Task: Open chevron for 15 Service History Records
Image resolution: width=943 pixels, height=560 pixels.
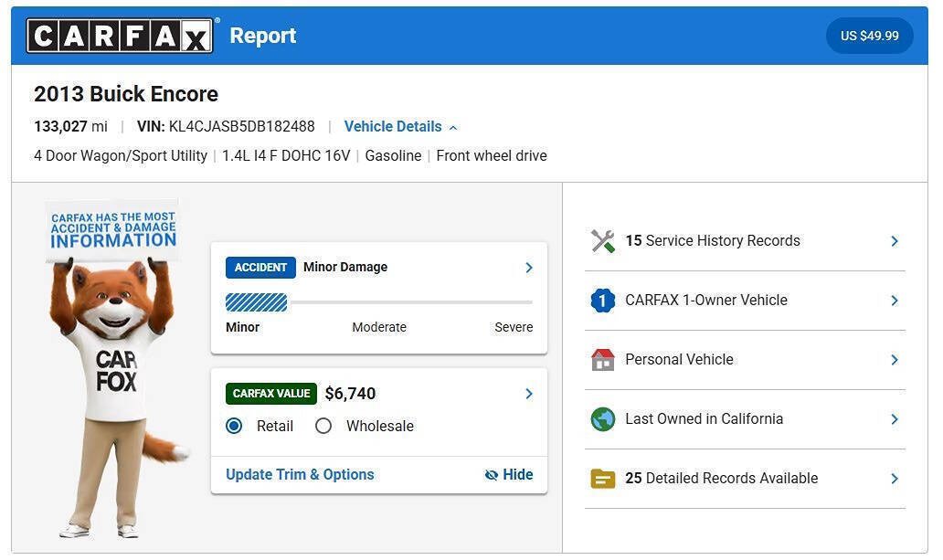Action: (x=895, y=241)
